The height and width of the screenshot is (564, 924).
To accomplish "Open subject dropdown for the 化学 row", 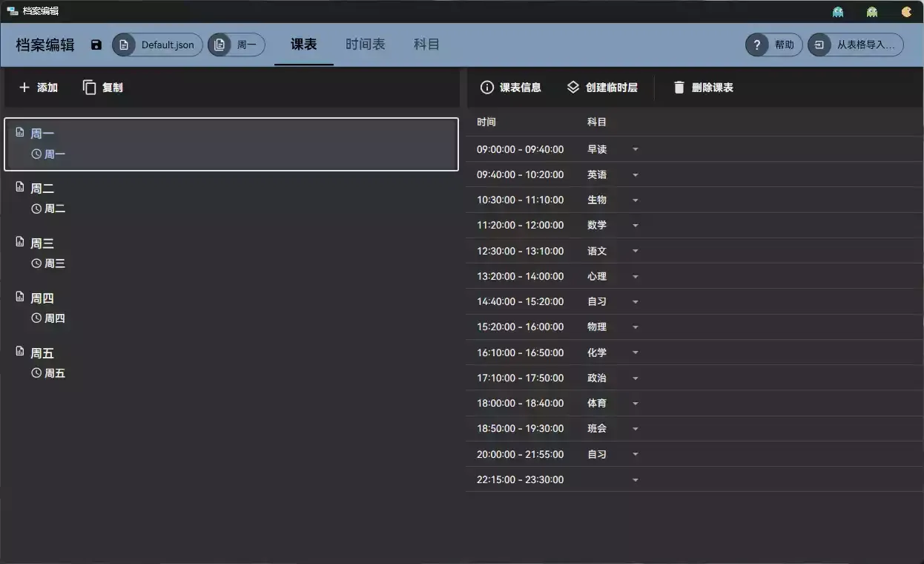I will pyautogui.click(x=636, y=353).
